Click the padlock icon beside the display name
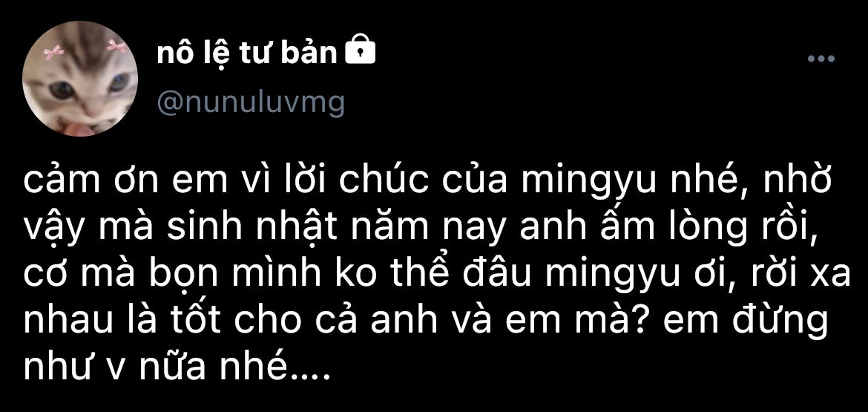868x412 pixels. coord(360,51)
